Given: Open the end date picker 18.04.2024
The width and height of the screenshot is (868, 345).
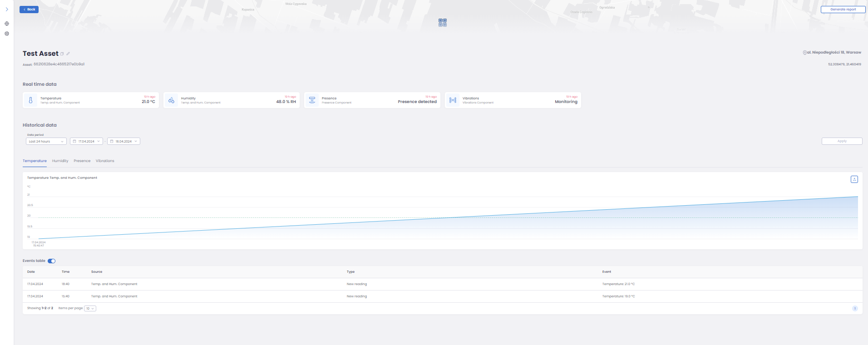Looking at the screenshot, I should pyautogui.click(x=123, y=141).
